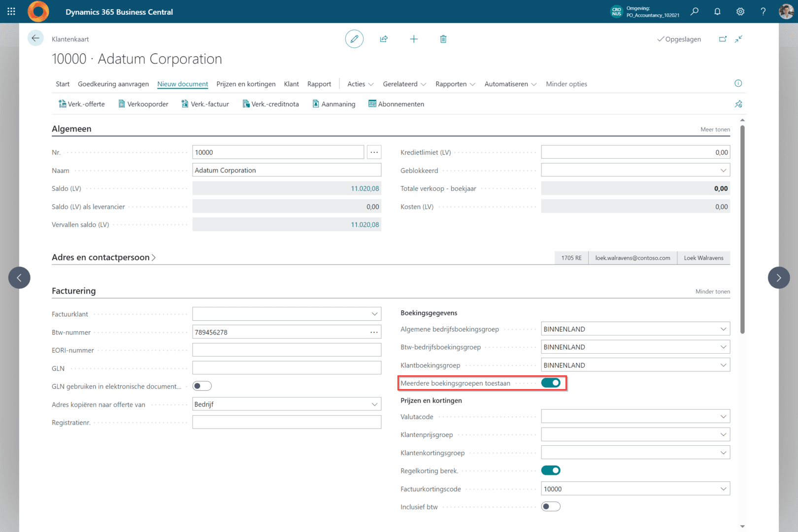The height and width of the screenshot is (532, 798).
Task: Click the Verk.-factuur button
Action: [205, 104]
